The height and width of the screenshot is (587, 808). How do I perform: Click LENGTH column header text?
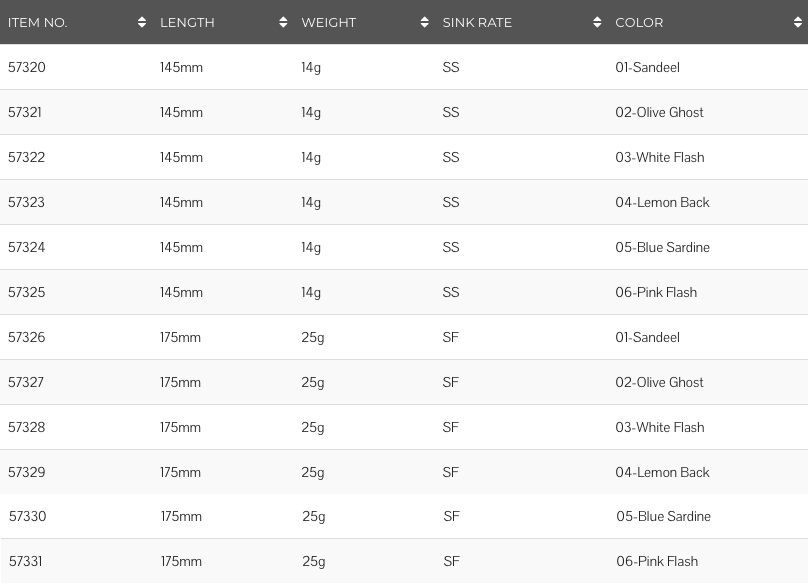point(187,23)
